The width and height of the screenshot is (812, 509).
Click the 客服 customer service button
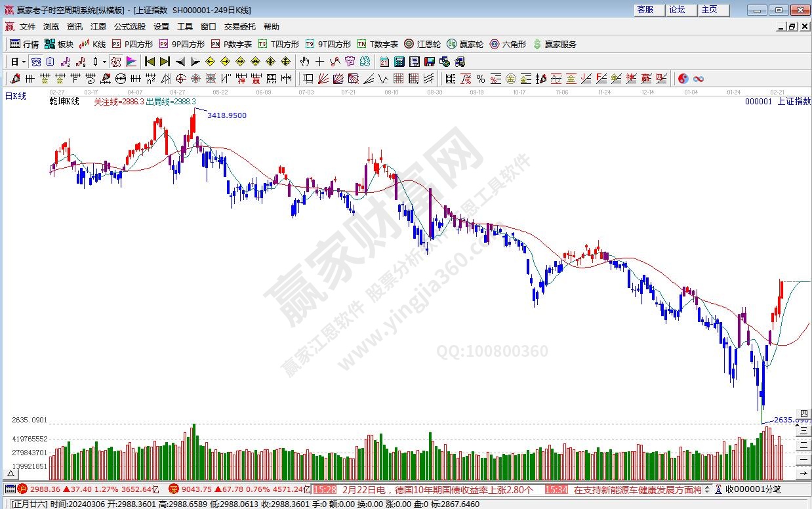point(645,10)
